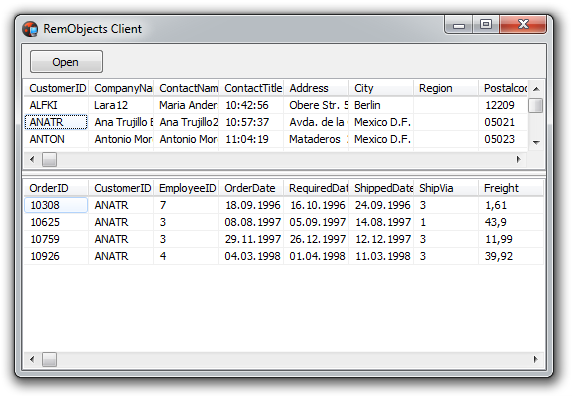Click the PostalCode column header
The width and height of the screenshot is (572, 396).
(x=503, y=88)
